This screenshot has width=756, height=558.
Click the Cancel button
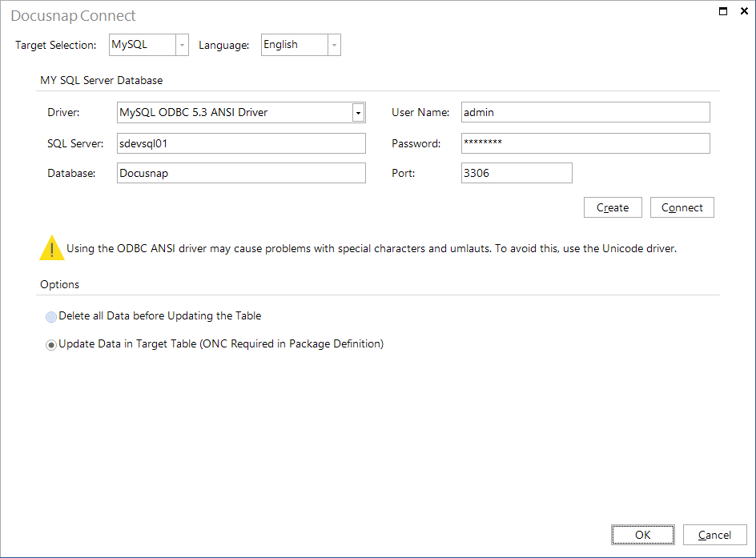[714, 535]
